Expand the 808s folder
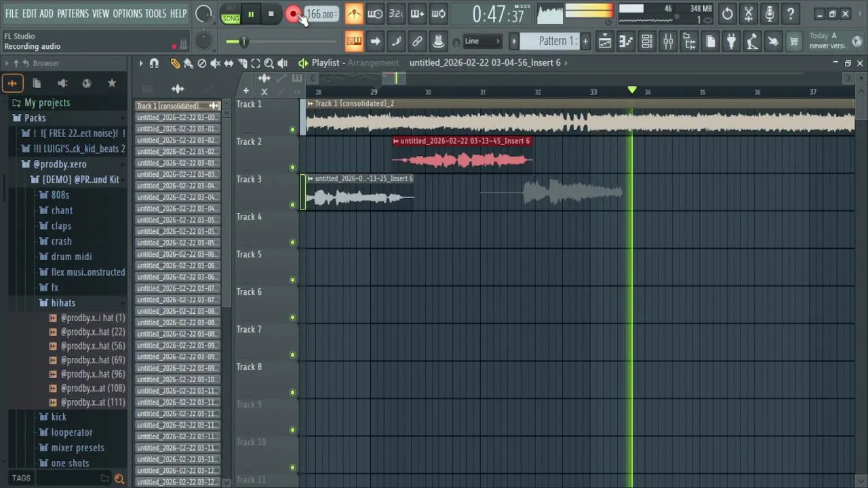The image size is (868, 488). coord(60,195)
